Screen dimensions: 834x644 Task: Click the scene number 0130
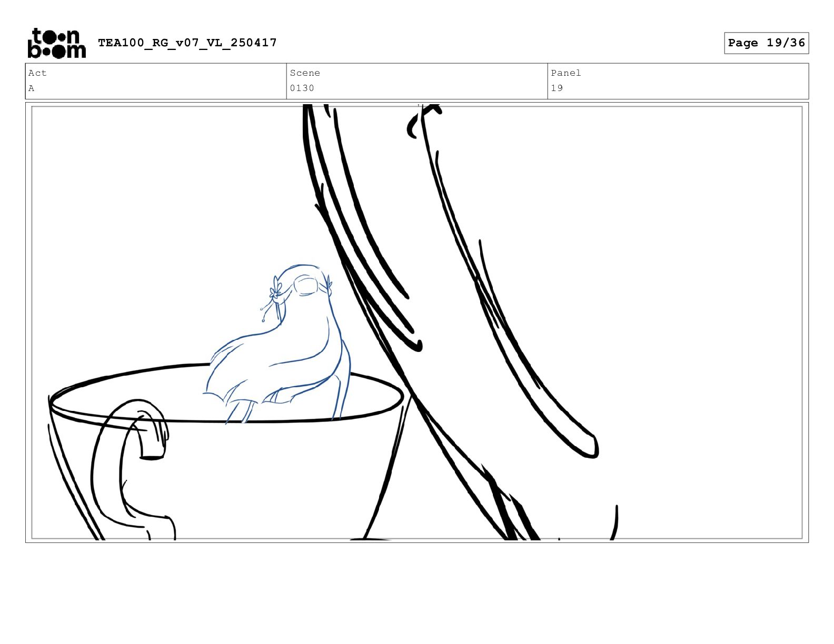[x=302, y=88]
